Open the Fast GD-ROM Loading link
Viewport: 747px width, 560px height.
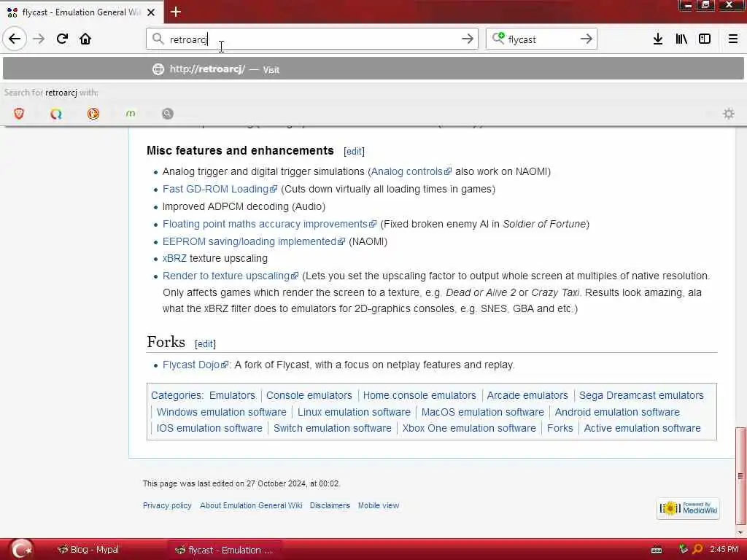tap(219, 189)
